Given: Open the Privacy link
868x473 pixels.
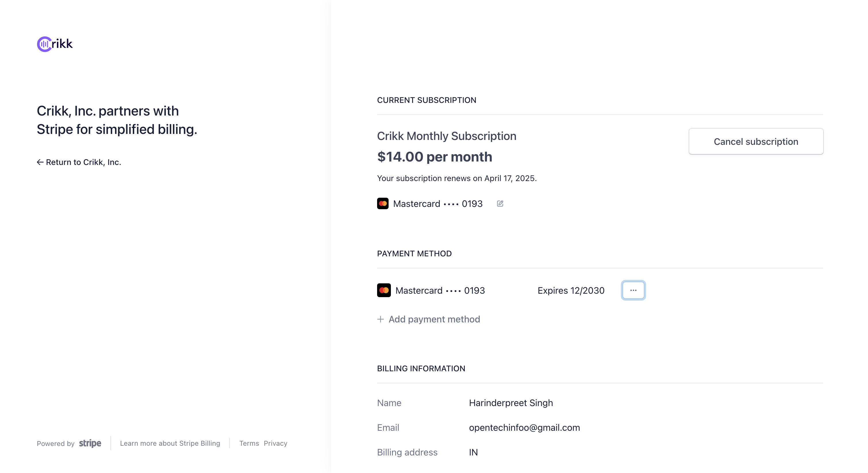Looking at the screenshot, I should [275, 443].
